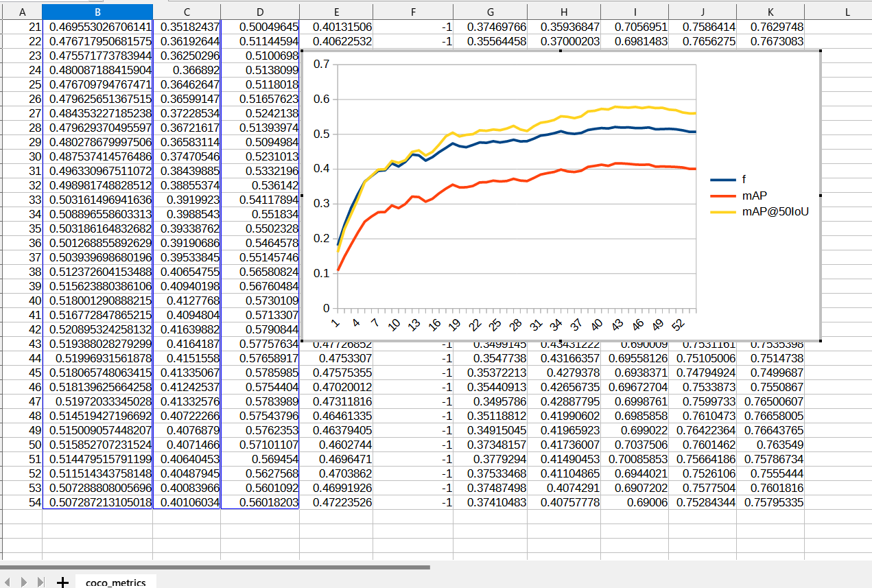Select cell with value 0.507287213105018
872x588 pixels.
pyautogui.click(x=97, y=502)
